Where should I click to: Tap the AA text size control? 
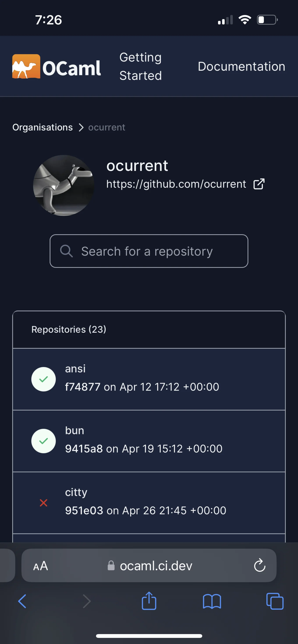40,566
